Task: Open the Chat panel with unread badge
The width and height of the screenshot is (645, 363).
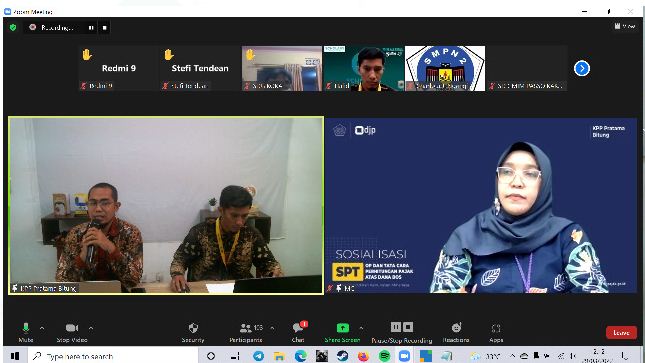Action: [x=299, y=332]
